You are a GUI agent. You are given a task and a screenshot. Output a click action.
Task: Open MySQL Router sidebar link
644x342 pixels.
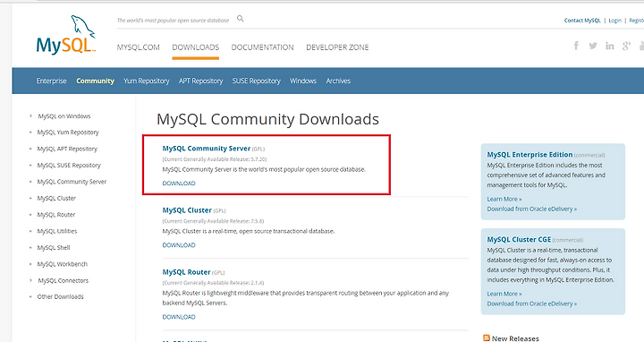click(55, 215)
